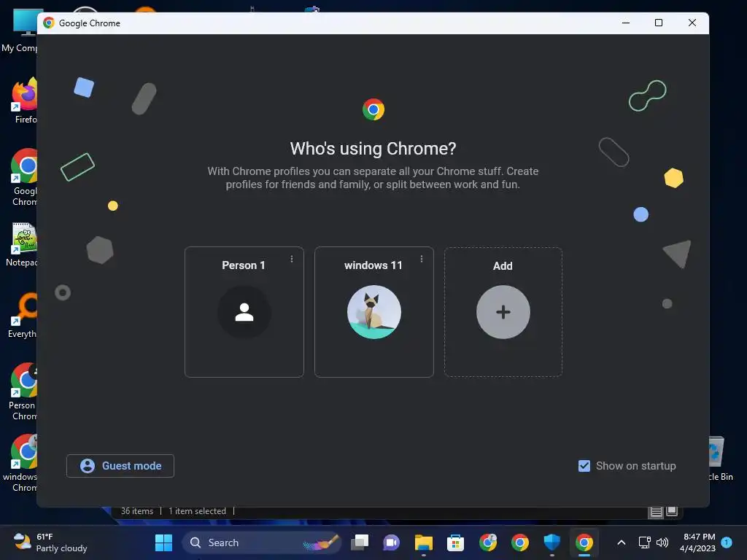The height and width of the screenshot is (560, 747).
Task: Open the Windows Start menu
Action: point(163,542)
